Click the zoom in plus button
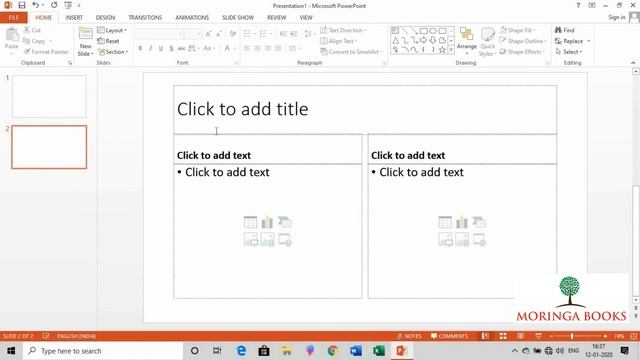This screenshot has height=360, width=640. [x=605, y=336]
